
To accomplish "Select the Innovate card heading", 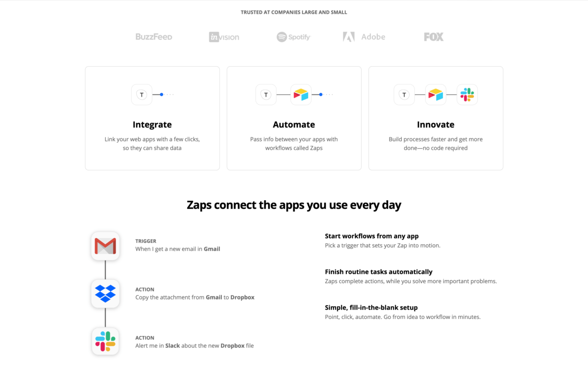I will tap(436, 125).
